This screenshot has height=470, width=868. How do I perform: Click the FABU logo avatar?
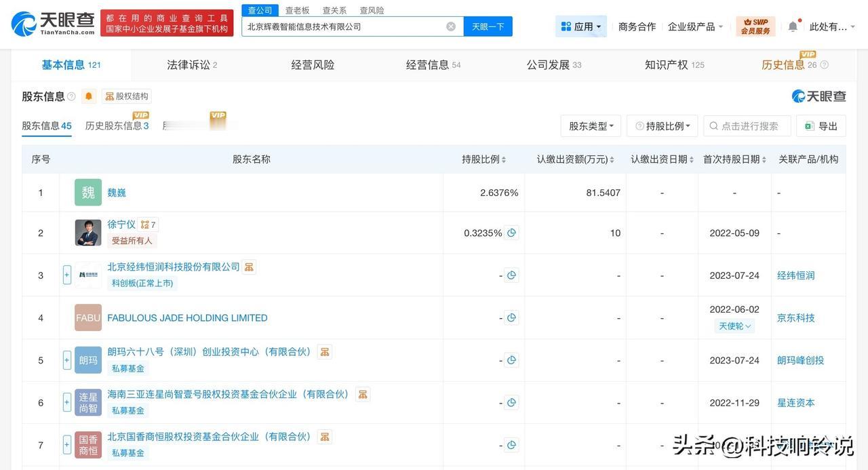88,317
